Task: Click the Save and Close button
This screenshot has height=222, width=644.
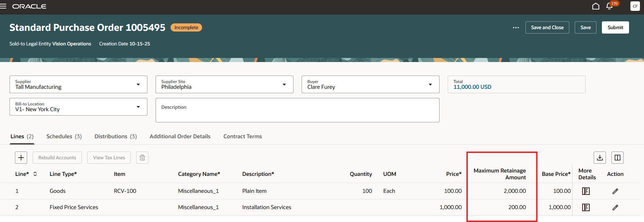Action: click(x=547, y=27)
